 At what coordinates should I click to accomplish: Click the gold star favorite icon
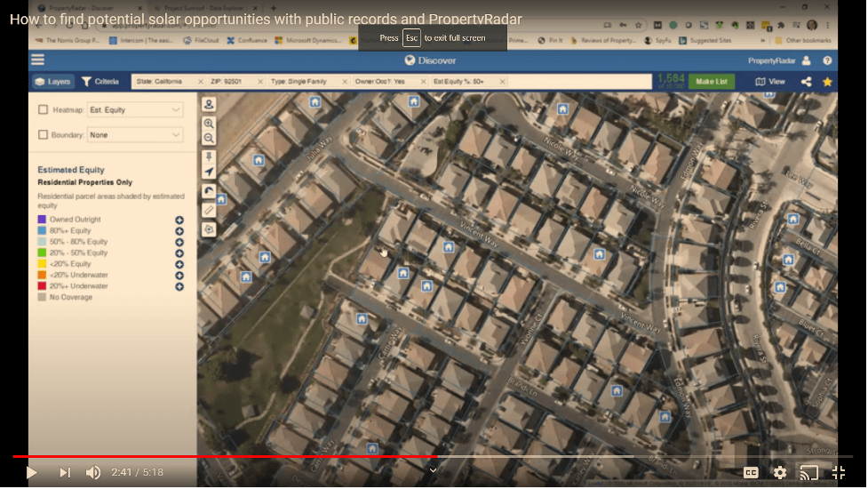827,82
